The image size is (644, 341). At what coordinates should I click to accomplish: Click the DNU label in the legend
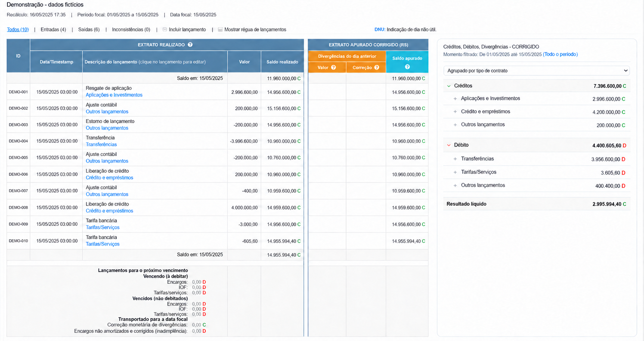[380, 30]
